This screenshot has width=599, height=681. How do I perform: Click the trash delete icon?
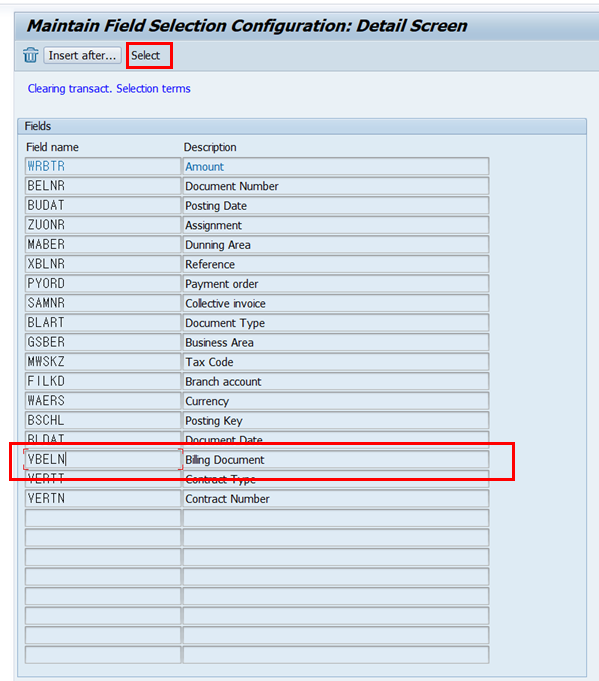pyautogui.click(x=30, y=56)
